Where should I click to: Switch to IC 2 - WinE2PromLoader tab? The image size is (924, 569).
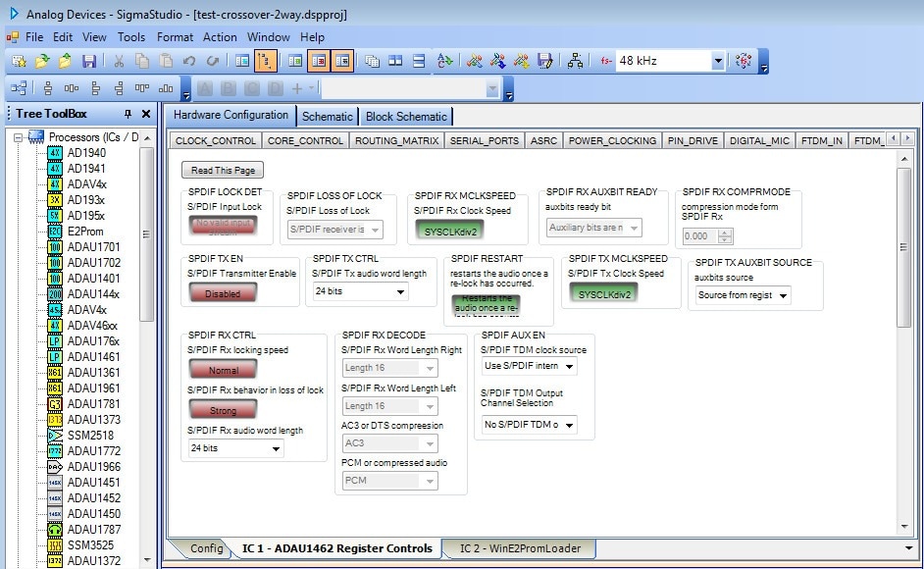point(520,548)
